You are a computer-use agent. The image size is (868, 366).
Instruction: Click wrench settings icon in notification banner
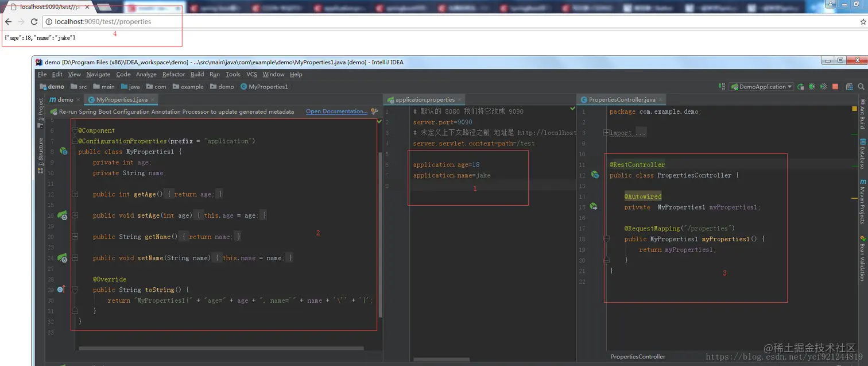[x=374, y=111]
